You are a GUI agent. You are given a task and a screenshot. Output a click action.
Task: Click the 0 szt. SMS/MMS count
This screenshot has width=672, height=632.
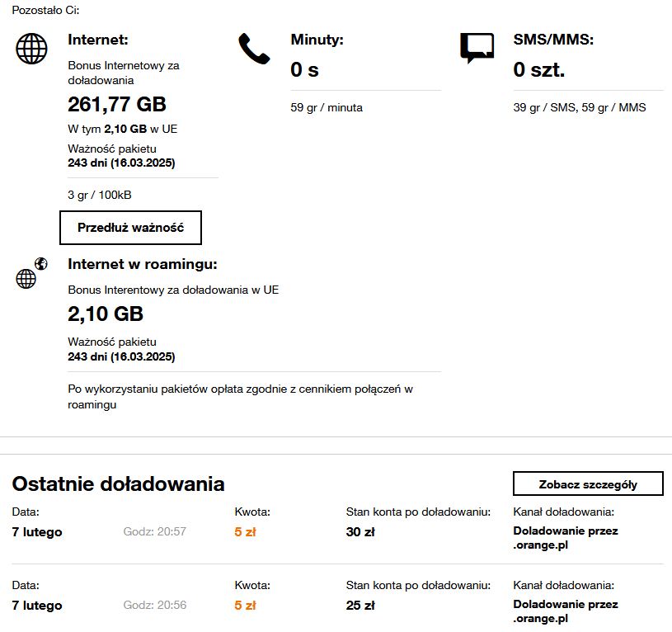(538, 70)
